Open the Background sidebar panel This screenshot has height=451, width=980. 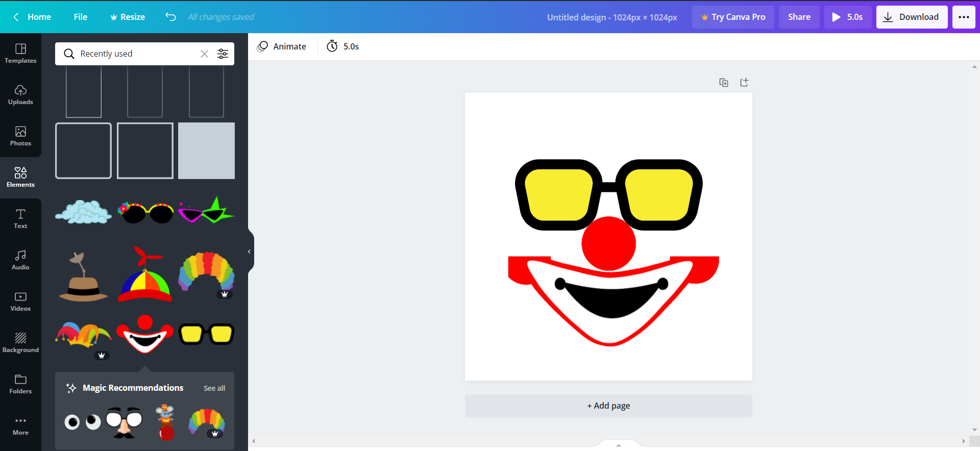coord(20,343)
